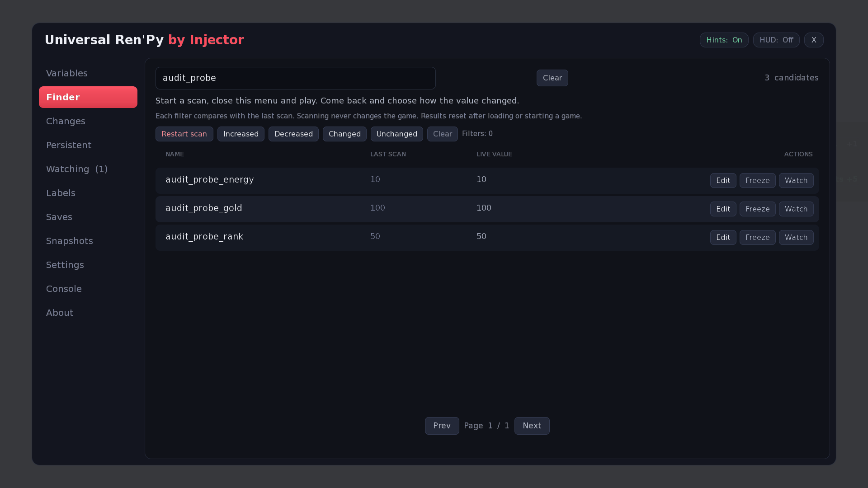The height and width of the screenshot is (488, 868).
Task: Select the Finder sidebar item
Action: click(x=88, y=97)
